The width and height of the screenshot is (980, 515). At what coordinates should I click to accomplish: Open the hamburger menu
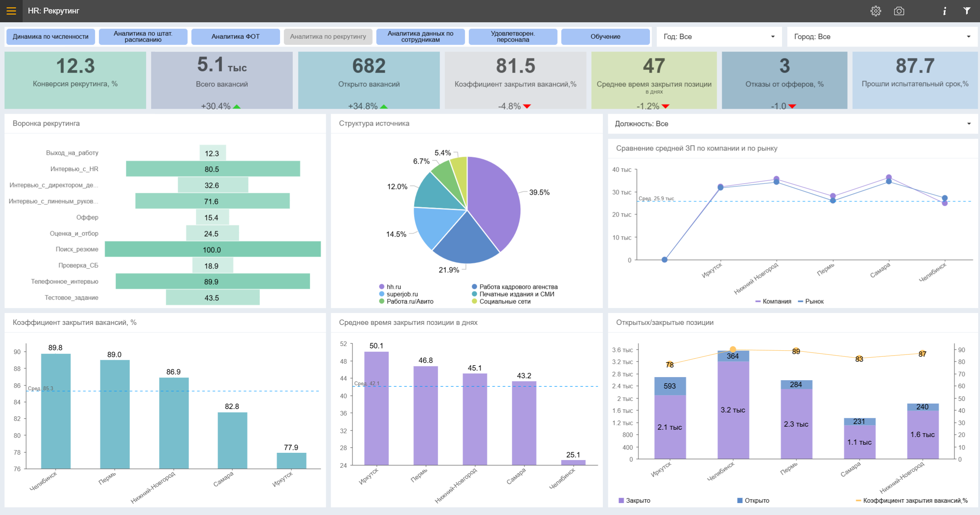[11, 11]
